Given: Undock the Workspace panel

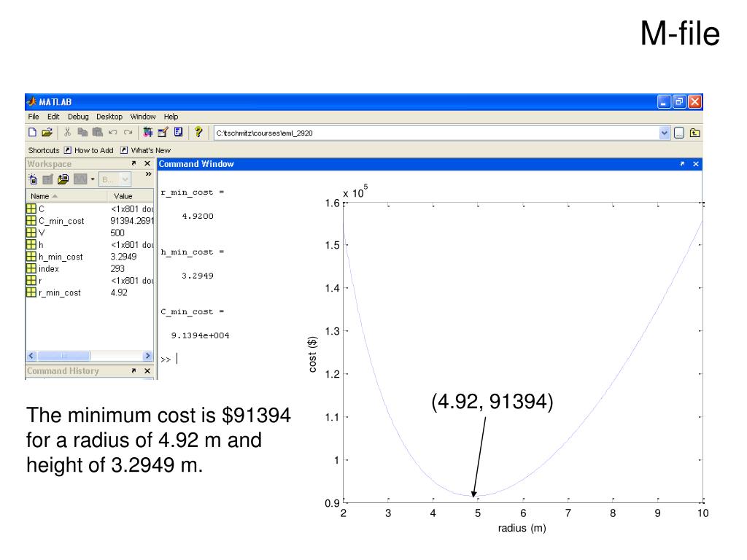Looking at the screenshot, I should (134, 163).
